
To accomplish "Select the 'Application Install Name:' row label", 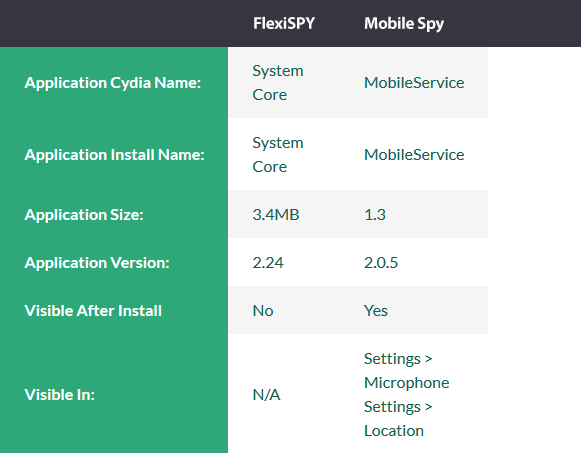I will pyautogui.click(x=114, y=154).
